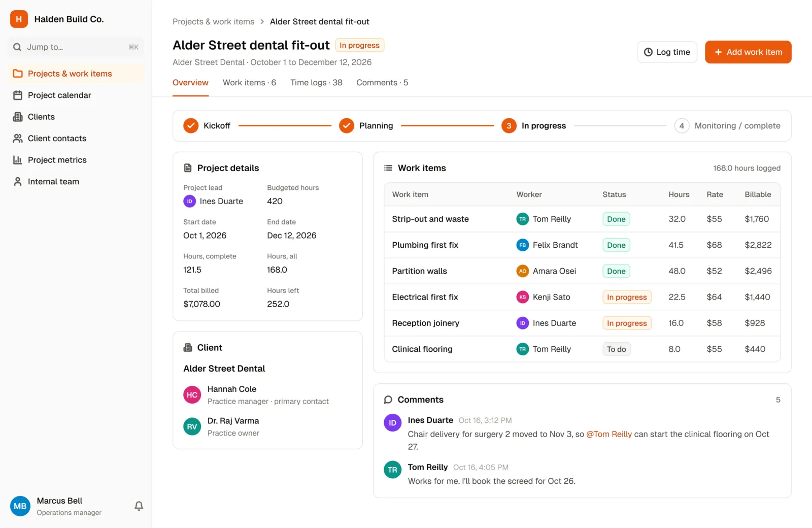Open Internal team in sidebar
This screenshot has width=812, height=528.
coord(76,182)
